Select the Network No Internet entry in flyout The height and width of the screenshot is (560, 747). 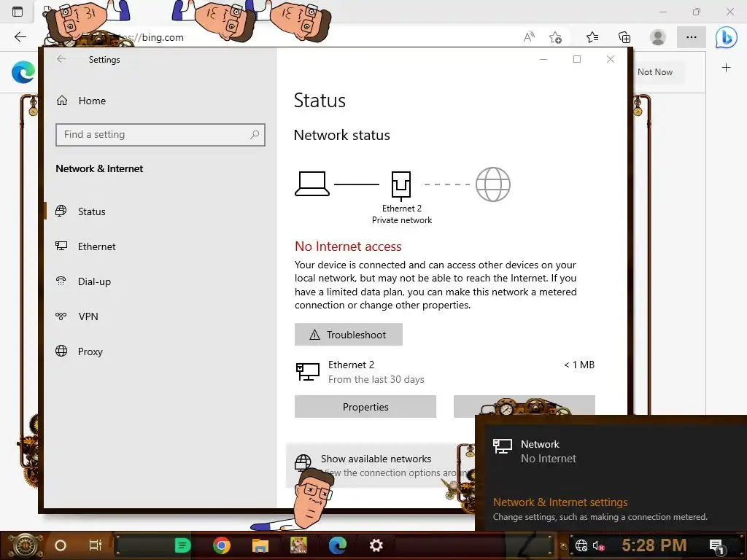coord(611,451)
